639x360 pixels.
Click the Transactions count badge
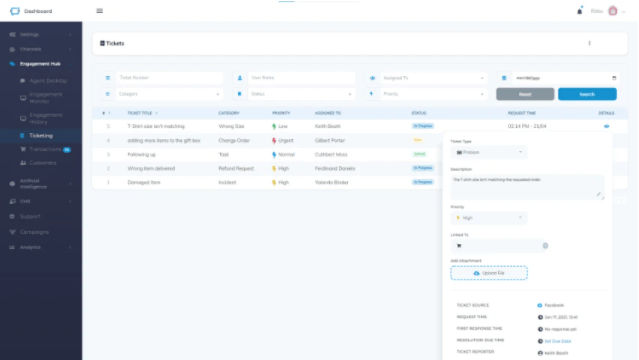67,150
